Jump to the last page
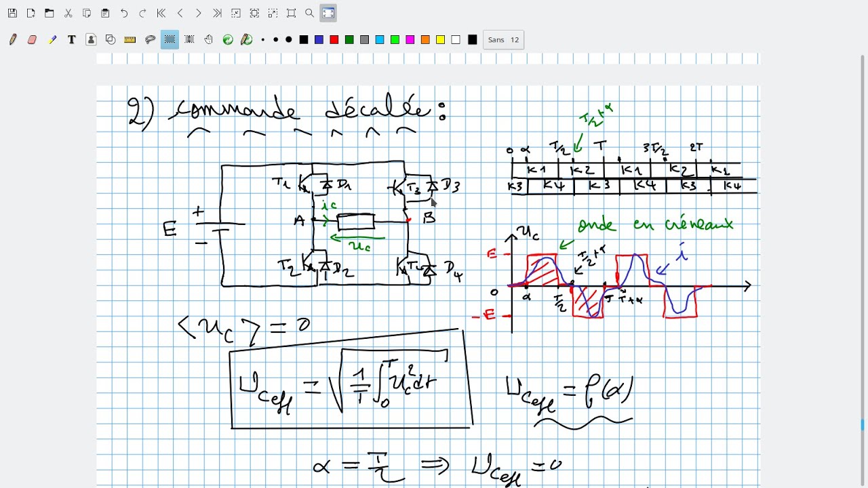This screenshot has width=868, height=488. tap(217, 13)
